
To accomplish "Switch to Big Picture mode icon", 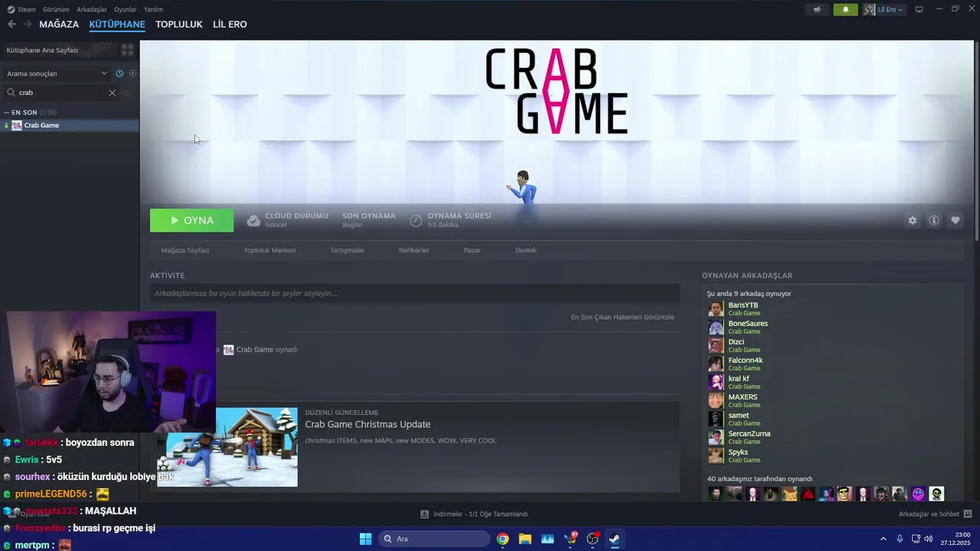I will tap(920, 9).
